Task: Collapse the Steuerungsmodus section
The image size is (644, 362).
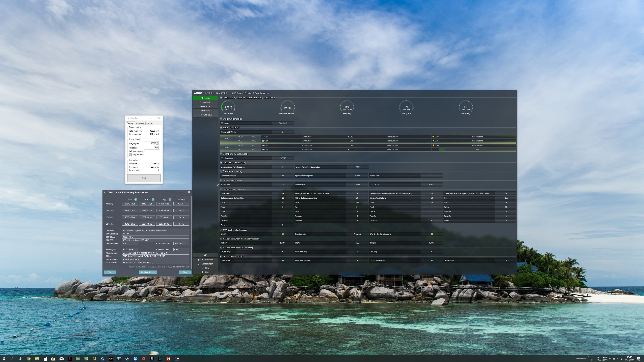Action: pos(221,119)
